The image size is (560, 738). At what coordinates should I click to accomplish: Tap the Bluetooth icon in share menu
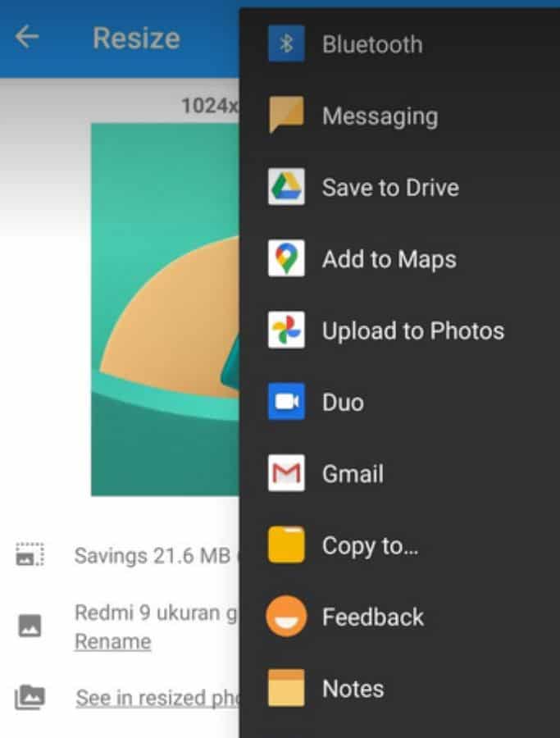pos(286,44)
